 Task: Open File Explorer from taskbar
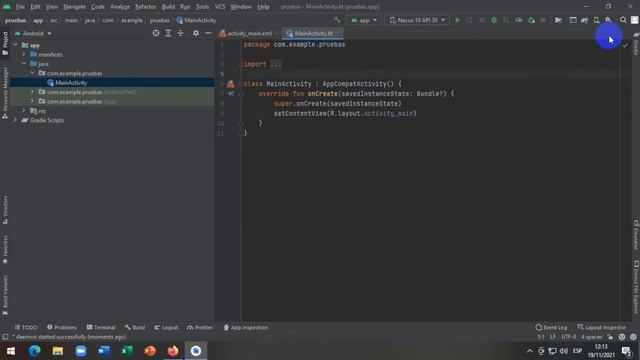(58, 351)
